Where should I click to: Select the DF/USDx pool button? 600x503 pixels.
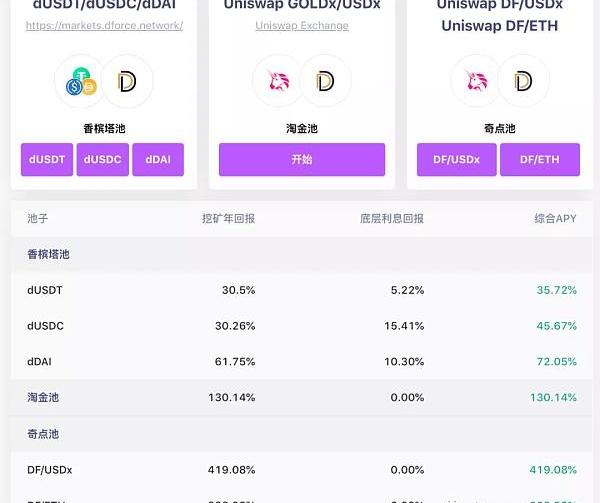455,160
